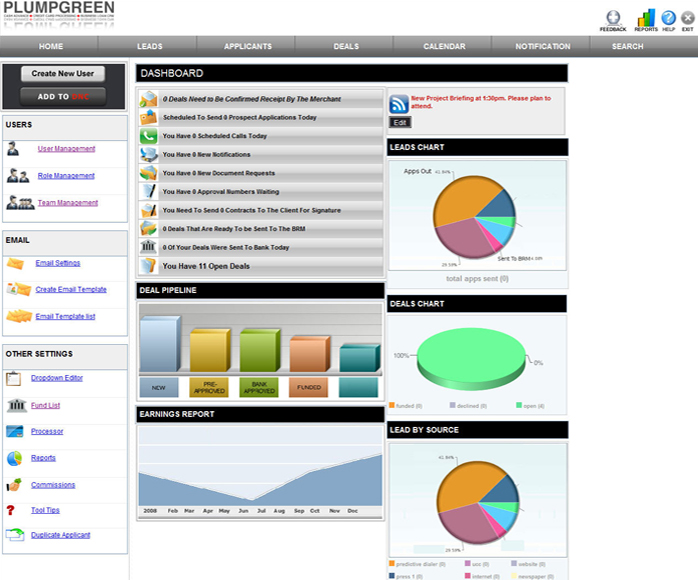Click the Create New User button
Image resolution: width=698 pixels, height=580 pixels.
coord(63,73)
